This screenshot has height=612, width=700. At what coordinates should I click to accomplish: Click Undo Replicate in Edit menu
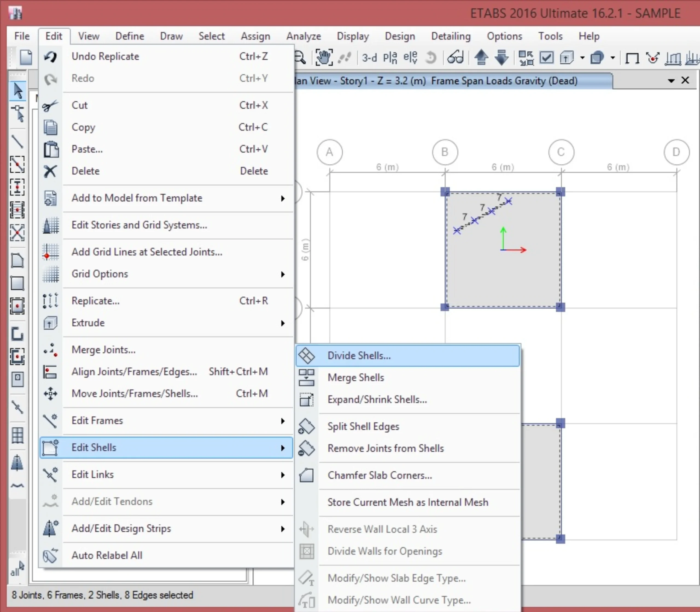[105, 56]
